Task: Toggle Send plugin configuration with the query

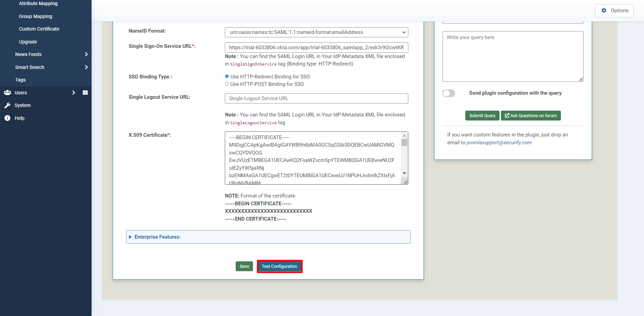Action: pos(449,93)
